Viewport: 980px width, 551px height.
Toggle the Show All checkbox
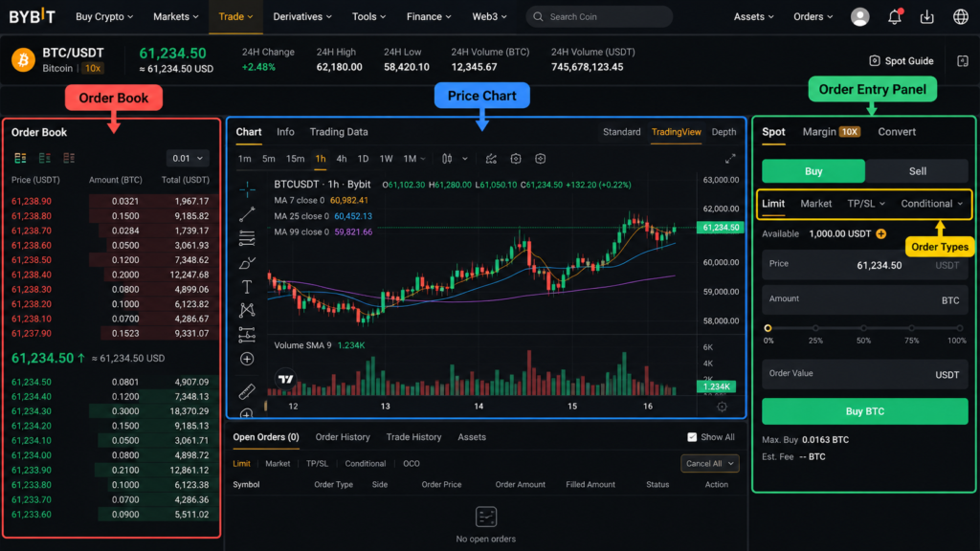[x=692, y=437]
